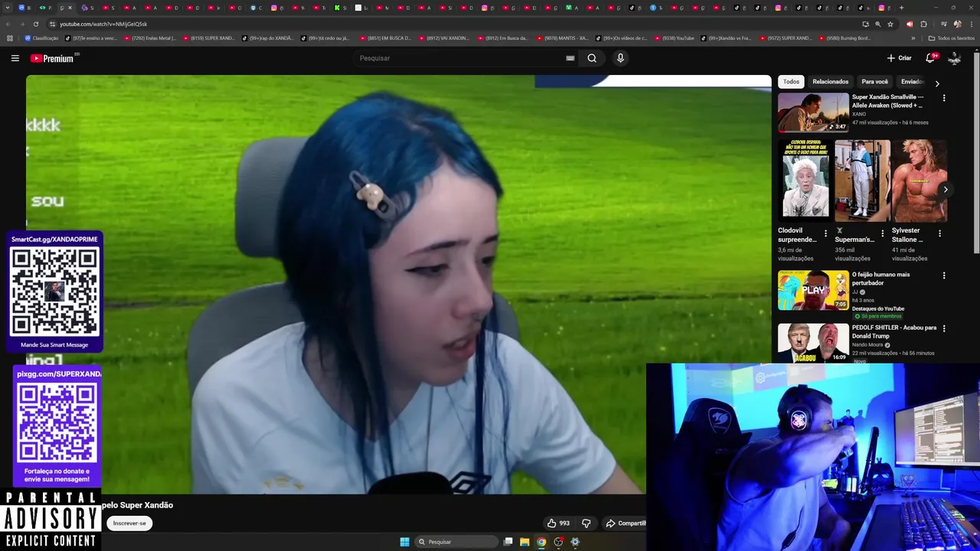The image size is (980, 551).
Task: Open the (9580) Burning Bord bookmark
Action: (844, 37)
